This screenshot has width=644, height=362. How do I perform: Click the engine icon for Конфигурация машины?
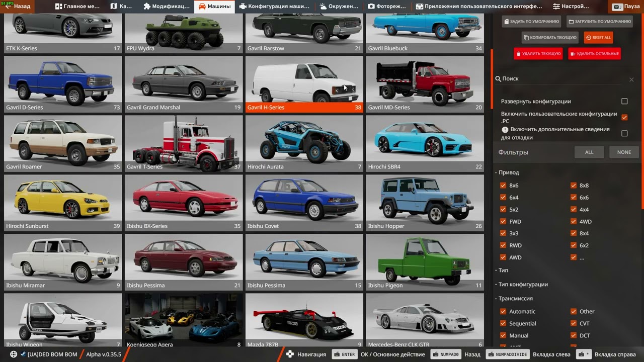point(243,7)
